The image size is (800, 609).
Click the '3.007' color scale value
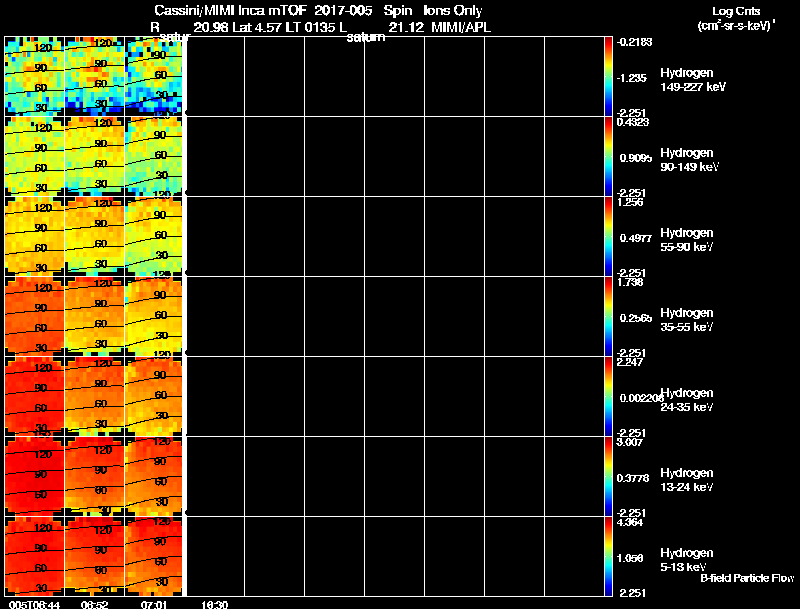coord(630,443)
